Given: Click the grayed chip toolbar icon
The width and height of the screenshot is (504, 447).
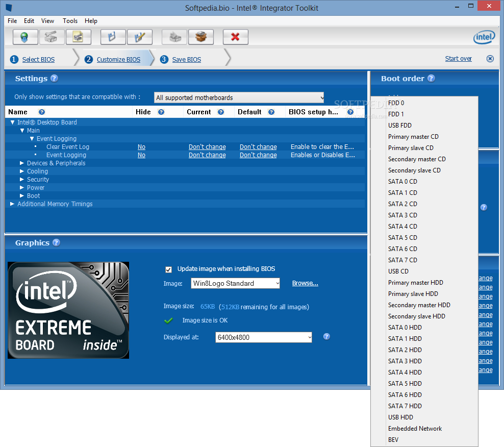Looking at the screenshot, I should [x=174, y=37].
